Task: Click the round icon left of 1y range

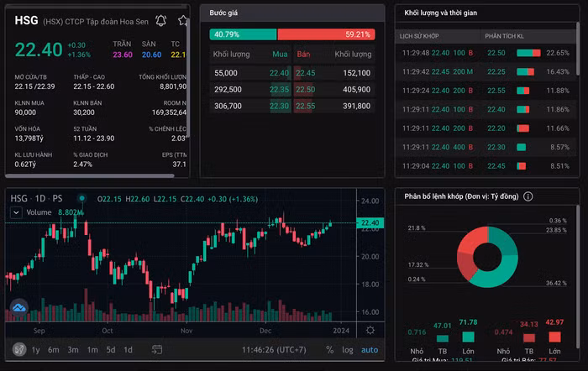Action: (18, 349)
